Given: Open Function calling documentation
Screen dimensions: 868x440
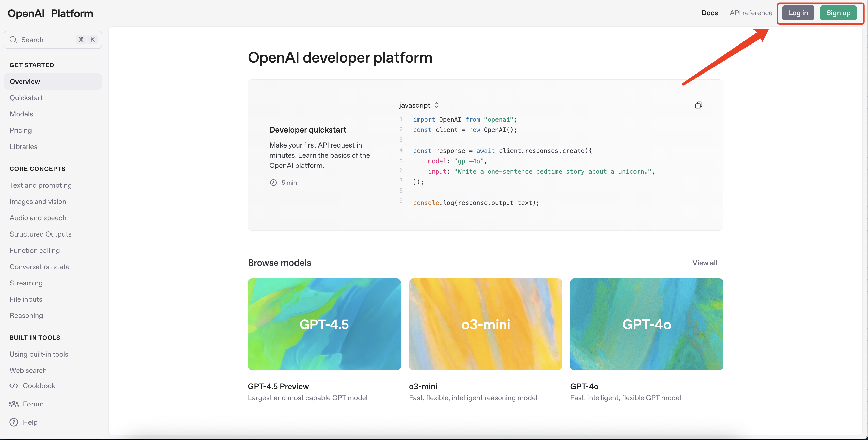Looking at the screenshot, I should click(35, 250).
